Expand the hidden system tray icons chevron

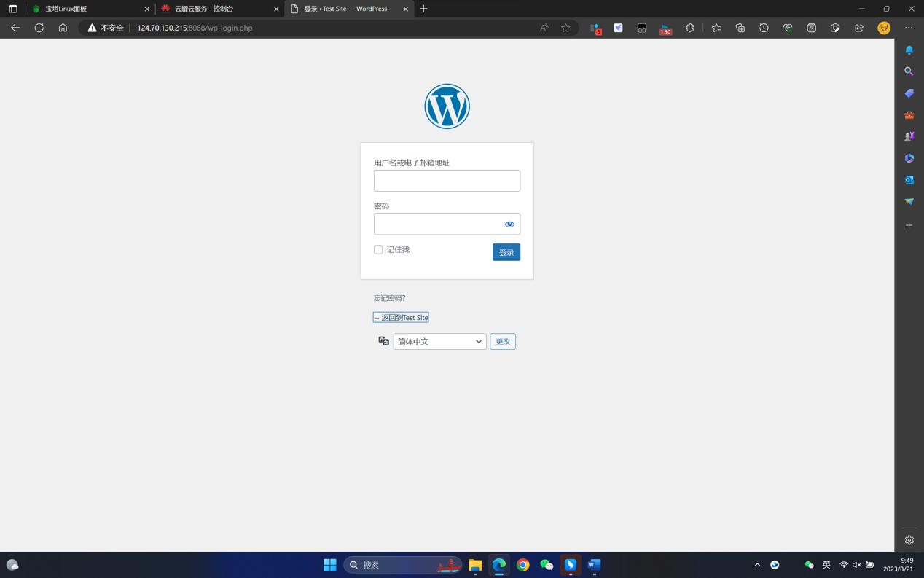[x=757, y=565]
